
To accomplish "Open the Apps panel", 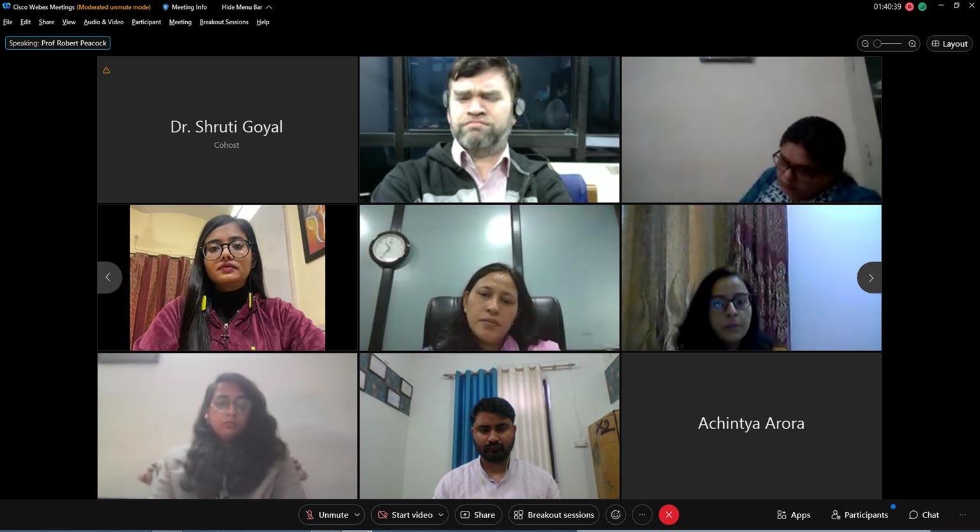I will pyautogui.click(x=793, y=515).
